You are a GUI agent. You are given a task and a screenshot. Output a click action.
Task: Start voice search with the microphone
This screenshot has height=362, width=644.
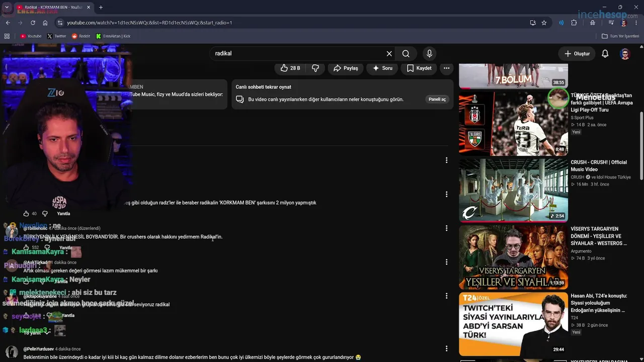[x=429, y=53]
